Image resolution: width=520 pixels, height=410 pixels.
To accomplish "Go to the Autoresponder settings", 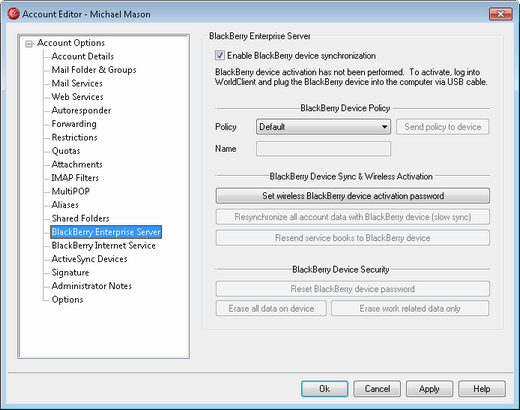I will click(x=81, y=110).
